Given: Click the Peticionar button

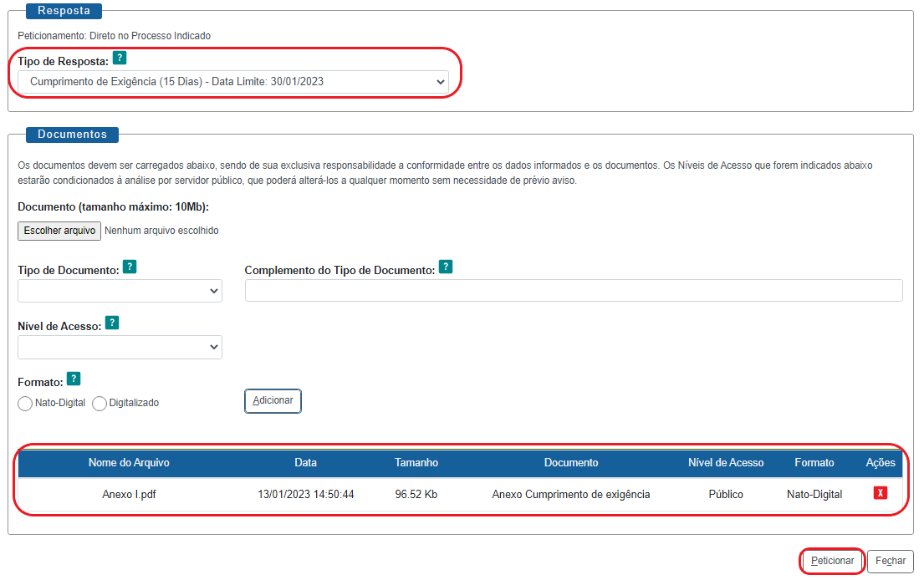Looking at the screenshot, I should tap(831, 561).
